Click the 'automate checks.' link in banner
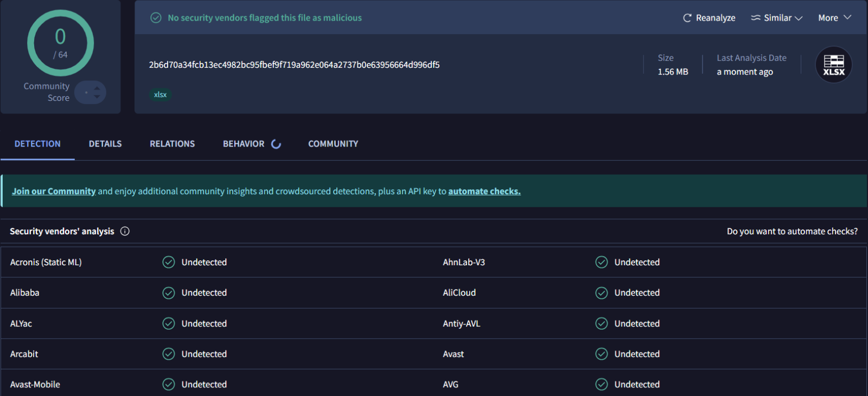Viewport: 868px width, 396px height. pos(484,191)
